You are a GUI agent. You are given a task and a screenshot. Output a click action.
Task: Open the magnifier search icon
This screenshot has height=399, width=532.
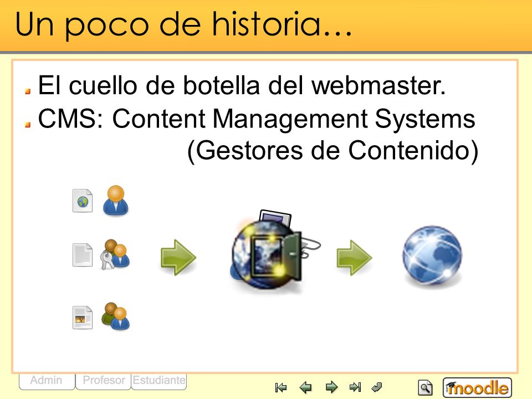pos(425,388)
